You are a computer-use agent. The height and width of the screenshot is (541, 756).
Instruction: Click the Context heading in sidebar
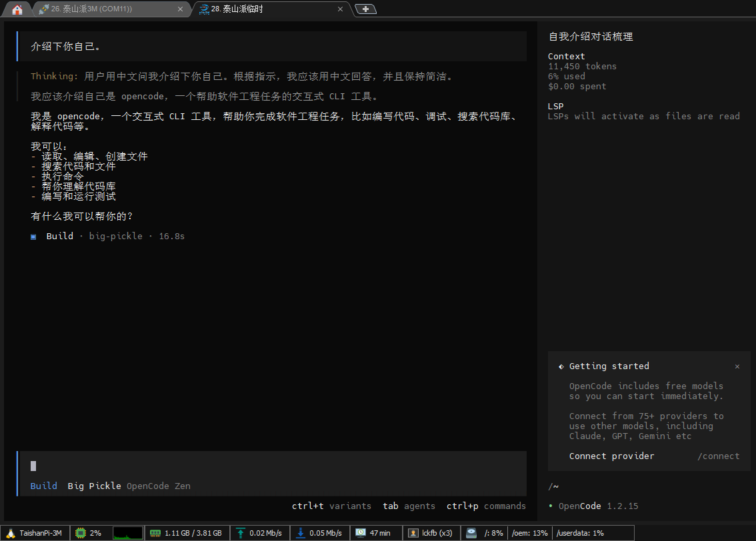click(x=566, y=57)
